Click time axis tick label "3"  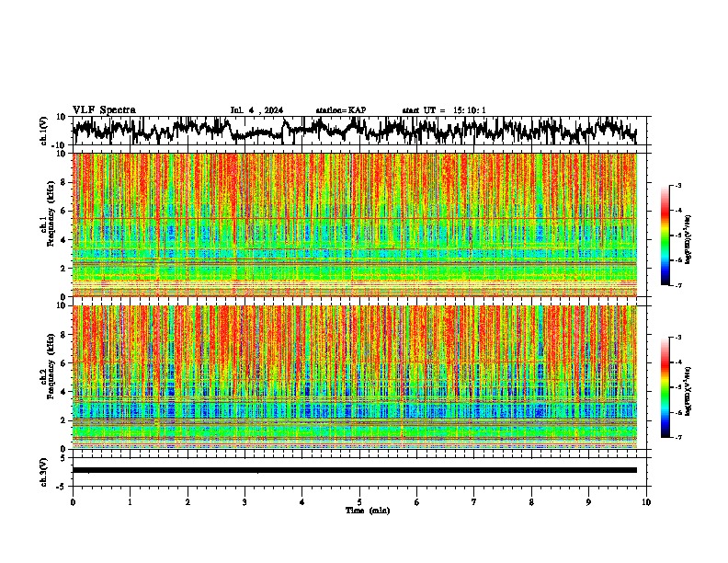tap(245, 502)
